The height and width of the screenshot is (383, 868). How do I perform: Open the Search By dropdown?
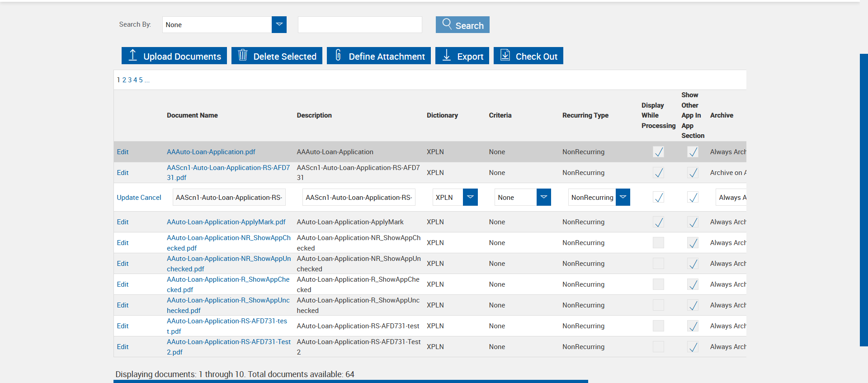pyautogui.click(x=279, y=24)
